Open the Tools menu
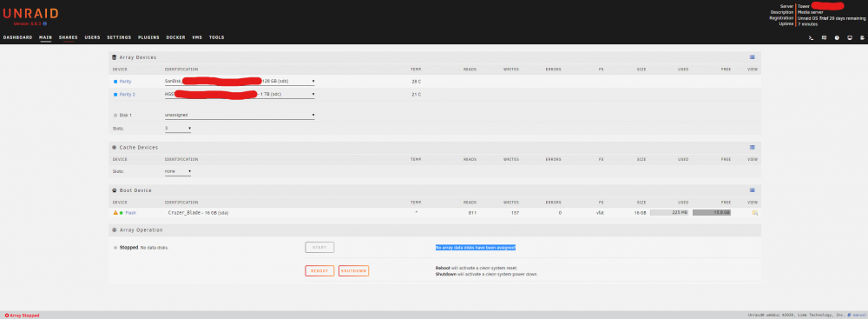The height and width of the screenshot is (319, 868). point(216,37)
